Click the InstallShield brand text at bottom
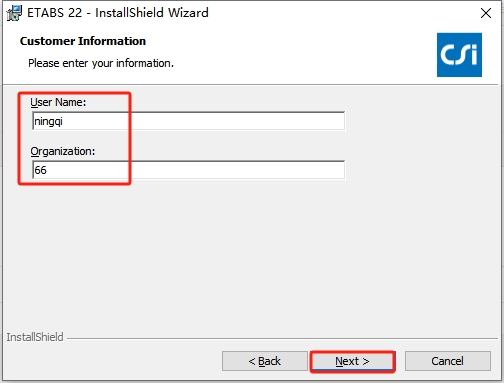Image resolution: width=504 pixels, height=383 pixels. 35,337
